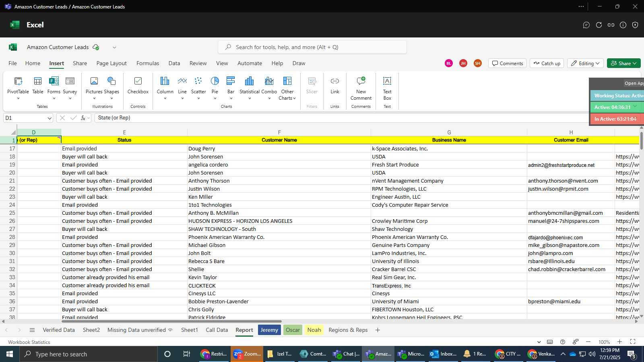Switch to the Data ribbon tab
The width and height of the screenshot is (644, 362).
pos(174,63)
